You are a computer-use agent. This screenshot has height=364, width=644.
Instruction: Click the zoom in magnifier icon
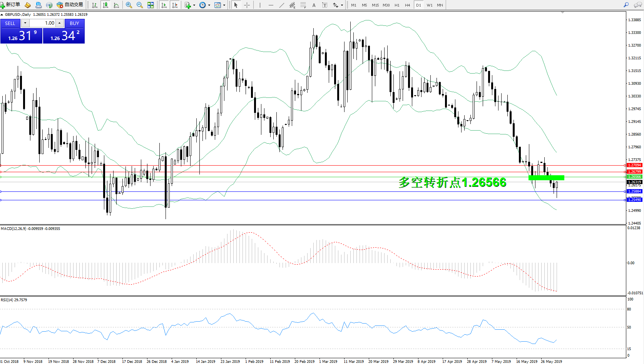[129, 5]
